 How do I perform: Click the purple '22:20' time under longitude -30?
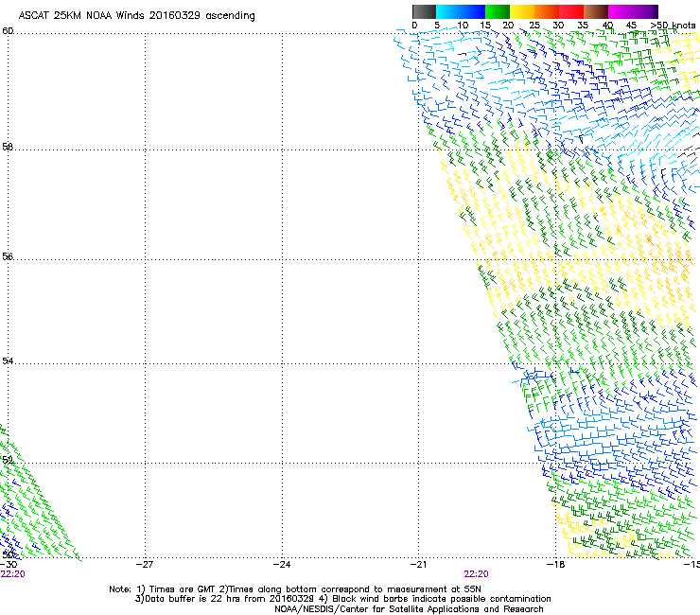coord(13,574)
